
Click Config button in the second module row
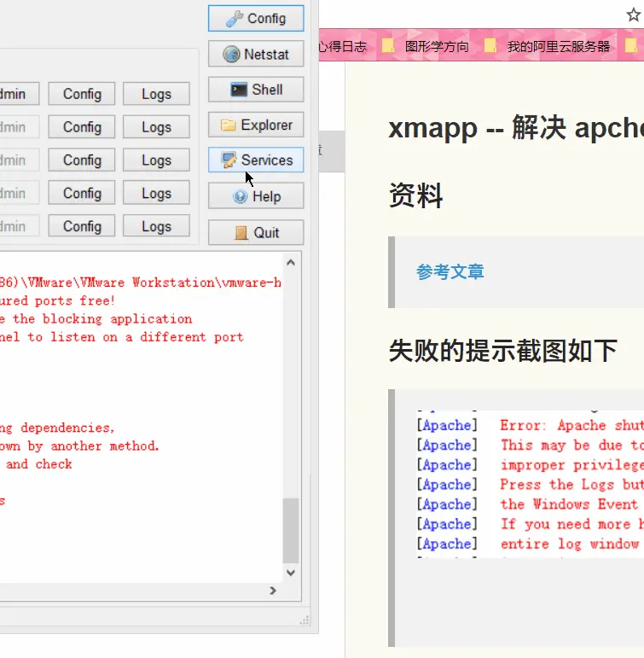[82, 126]
